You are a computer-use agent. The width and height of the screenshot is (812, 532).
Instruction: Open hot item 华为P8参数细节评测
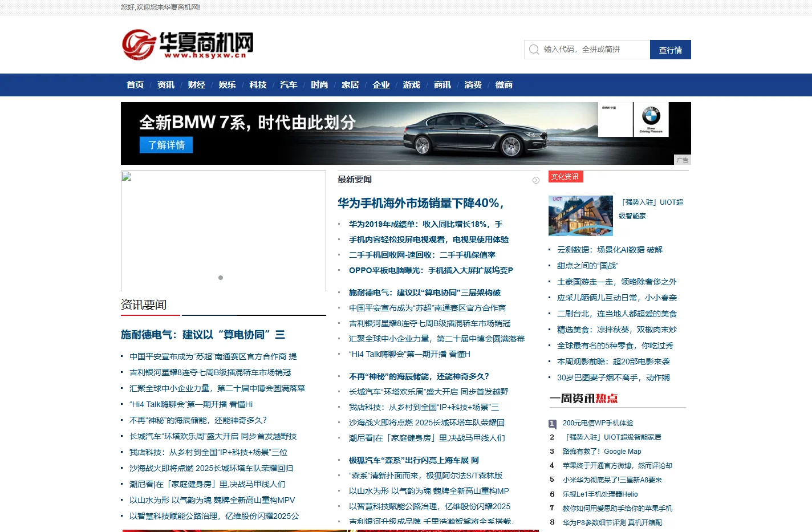(612, 522)
